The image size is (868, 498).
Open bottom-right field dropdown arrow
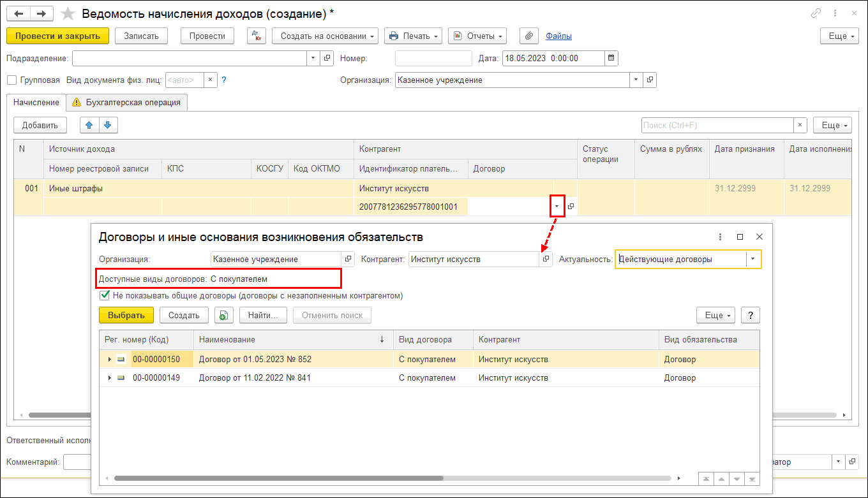837,462
